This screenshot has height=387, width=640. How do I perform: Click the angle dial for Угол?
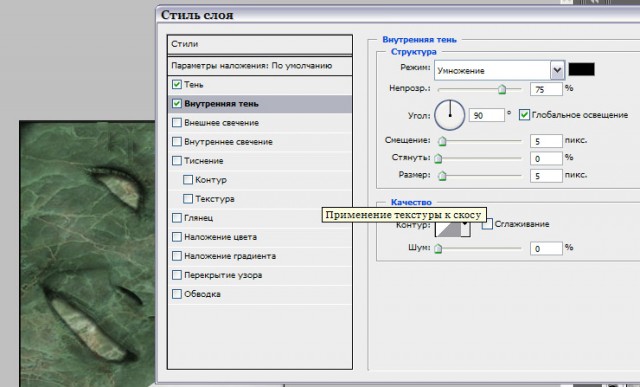[x=450, y=115]
